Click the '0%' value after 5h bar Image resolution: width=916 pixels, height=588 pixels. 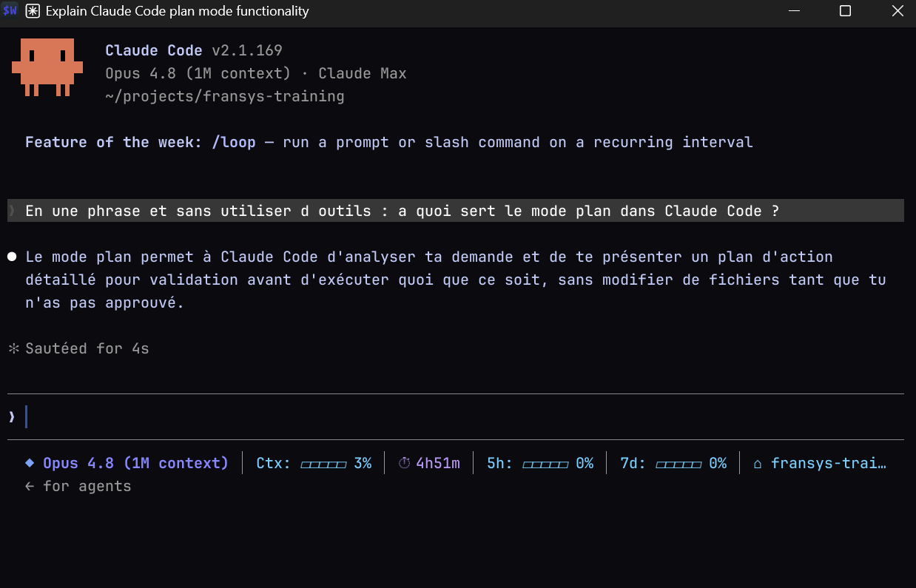(x=585, y=463)
